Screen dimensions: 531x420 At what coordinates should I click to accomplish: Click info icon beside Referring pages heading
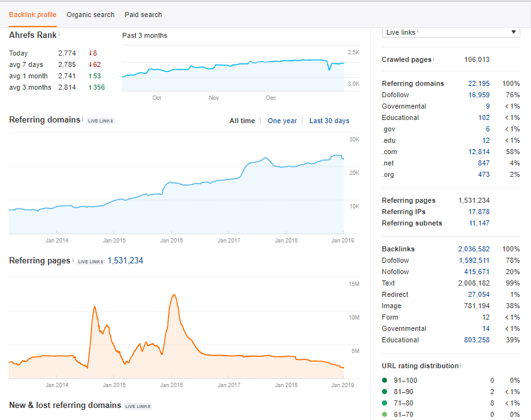[x=73, y=260]
